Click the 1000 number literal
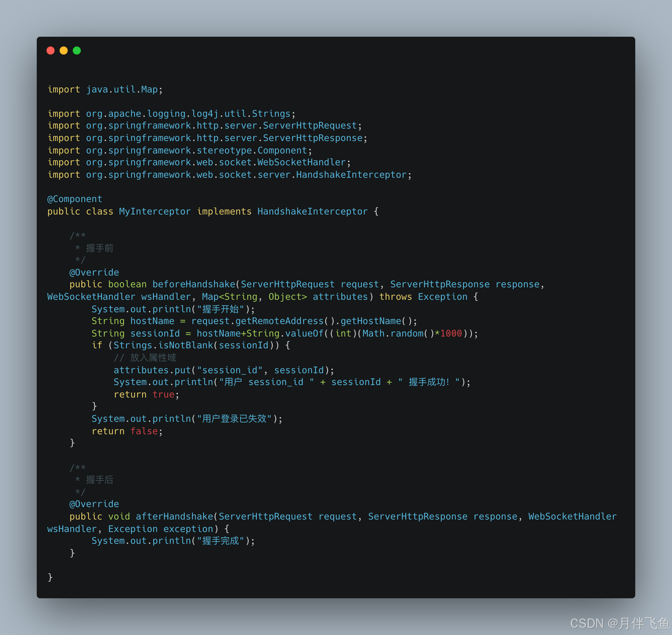The image size is (672, 635). pyautogui.click(x=451, y=334)
